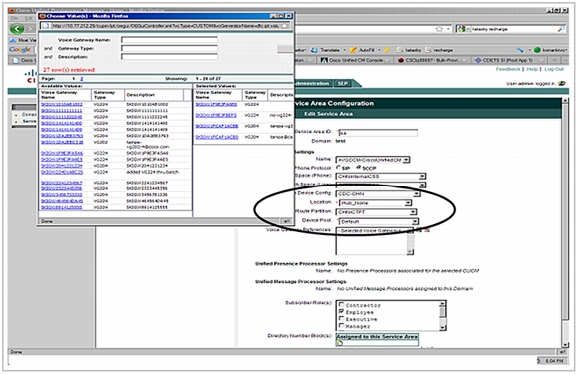
Task: Click the Google search box in browser
Action: [513, 29]
